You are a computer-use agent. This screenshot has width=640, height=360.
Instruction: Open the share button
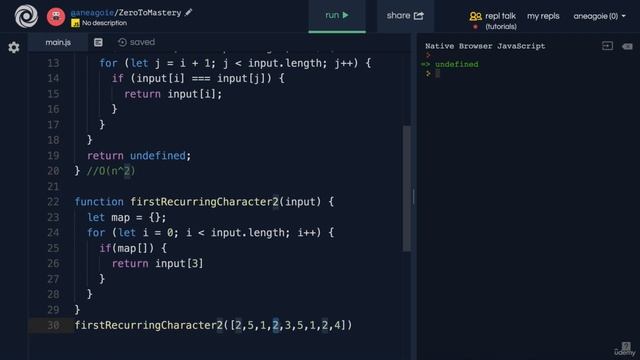coord(405,16)
